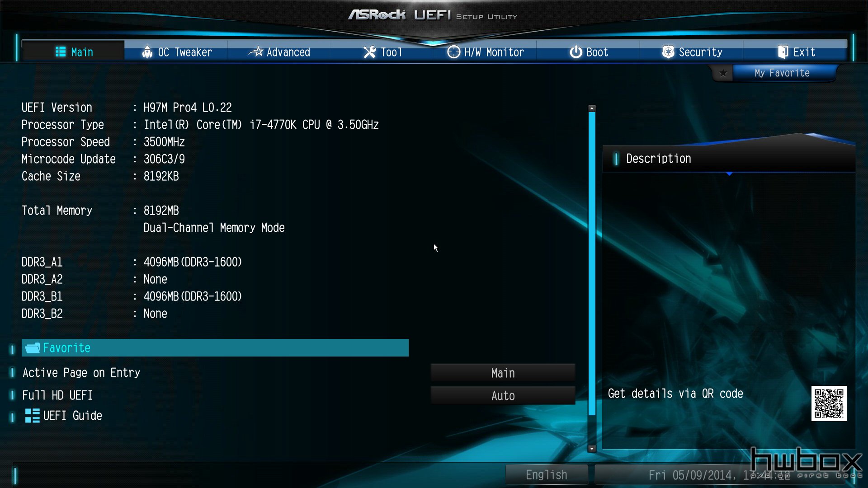868x488 pixels.
Task: Click the Security settings icon
Action: (668, 52)
